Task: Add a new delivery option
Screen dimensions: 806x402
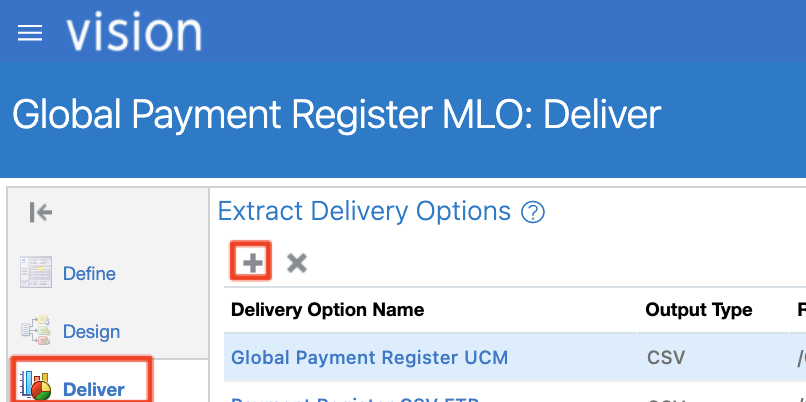Action: (x=254, y=263)
